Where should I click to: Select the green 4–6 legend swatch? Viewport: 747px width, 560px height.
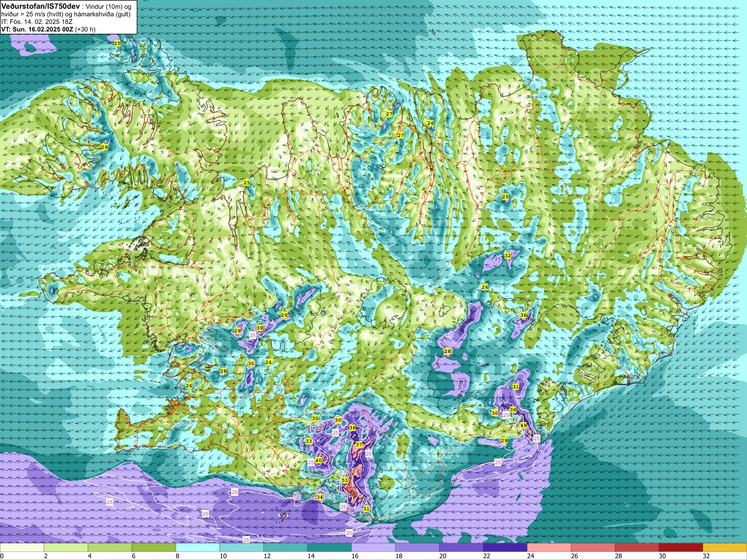(x=110, y=548)
